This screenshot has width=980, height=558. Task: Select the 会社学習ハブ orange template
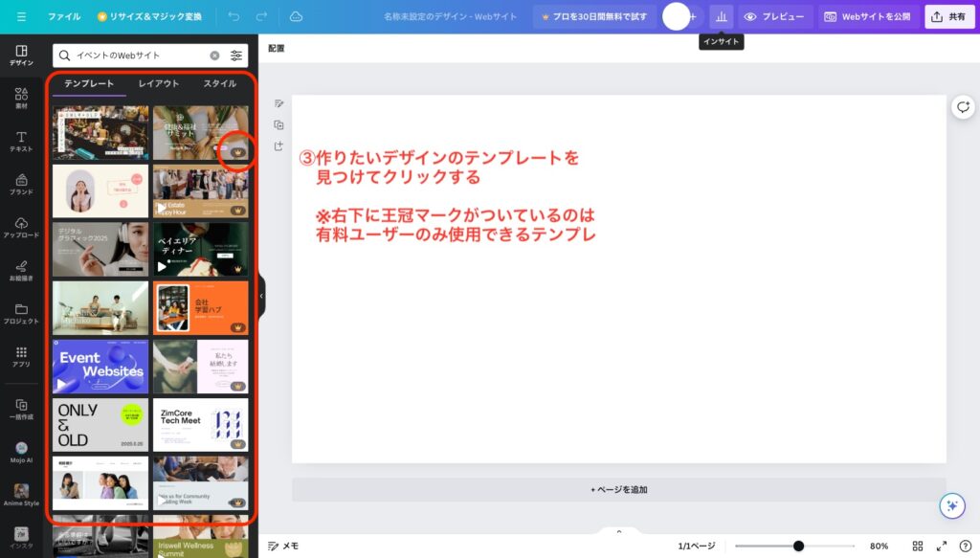[x=201, y=307]
